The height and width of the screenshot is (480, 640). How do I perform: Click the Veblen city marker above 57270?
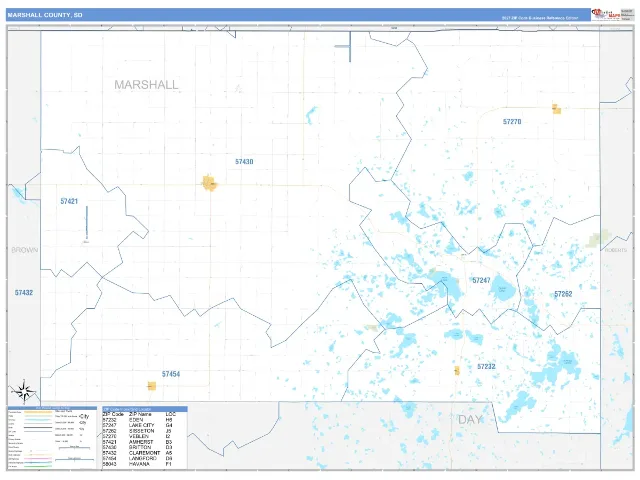556,109
